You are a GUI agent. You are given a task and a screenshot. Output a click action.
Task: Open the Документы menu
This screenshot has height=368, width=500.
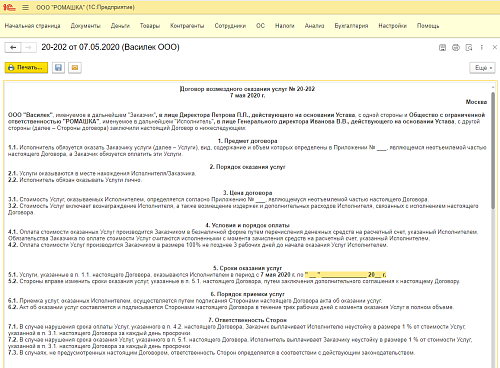click(86, 26)
